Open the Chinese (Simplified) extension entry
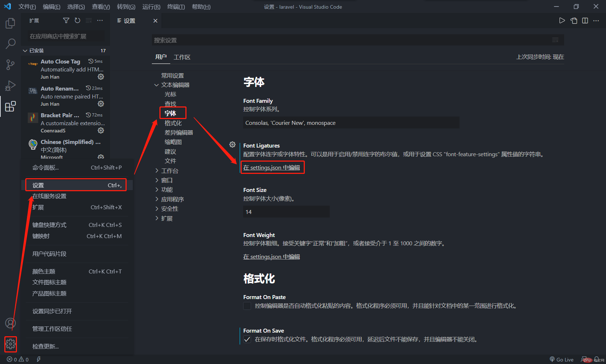The image size is (606, 364). 66,149
